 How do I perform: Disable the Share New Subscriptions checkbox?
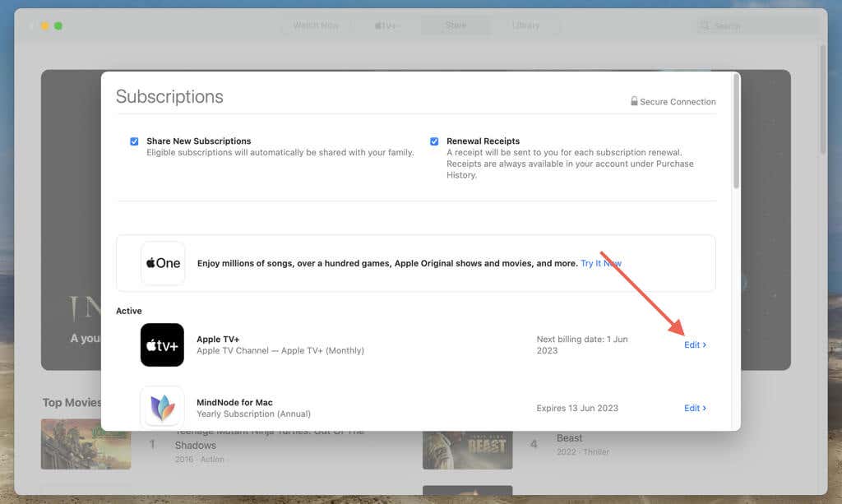pos(134,141)
